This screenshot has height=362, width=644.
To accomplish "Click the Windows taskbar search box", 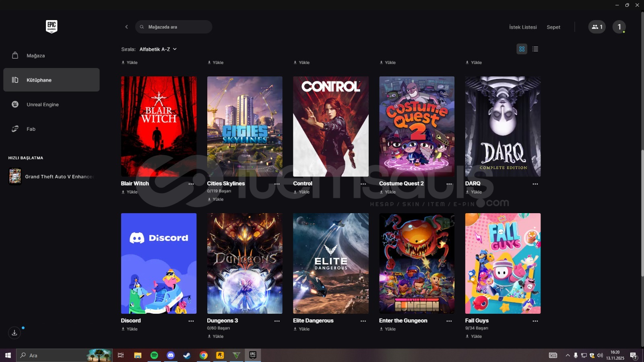I will click(x=64, y=355).
